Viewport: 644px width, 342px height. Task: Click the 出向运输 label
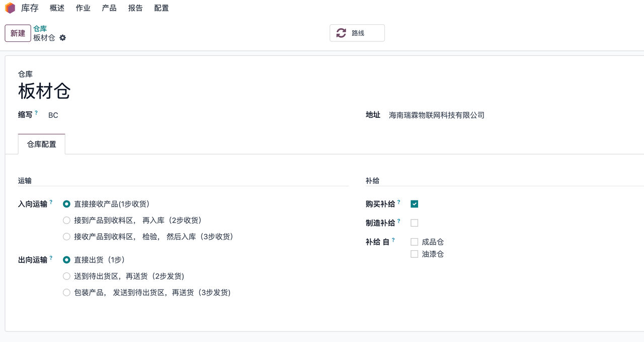(33, 260)
